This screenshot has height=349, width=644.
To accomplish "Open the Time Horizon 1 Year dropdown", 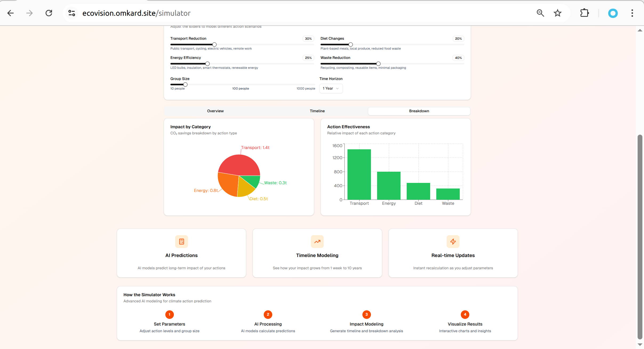I will pos(331,89).
